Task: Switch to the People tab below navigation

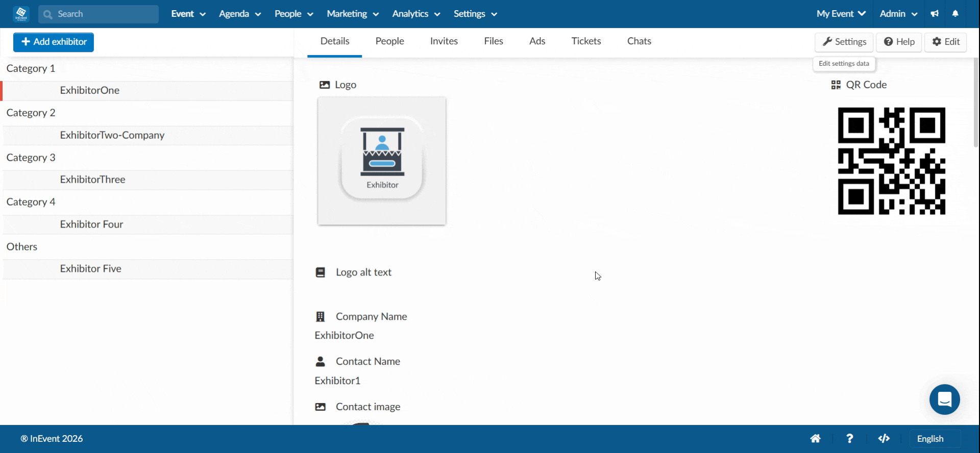Action: pyautogui.click(x=389, y=41)
